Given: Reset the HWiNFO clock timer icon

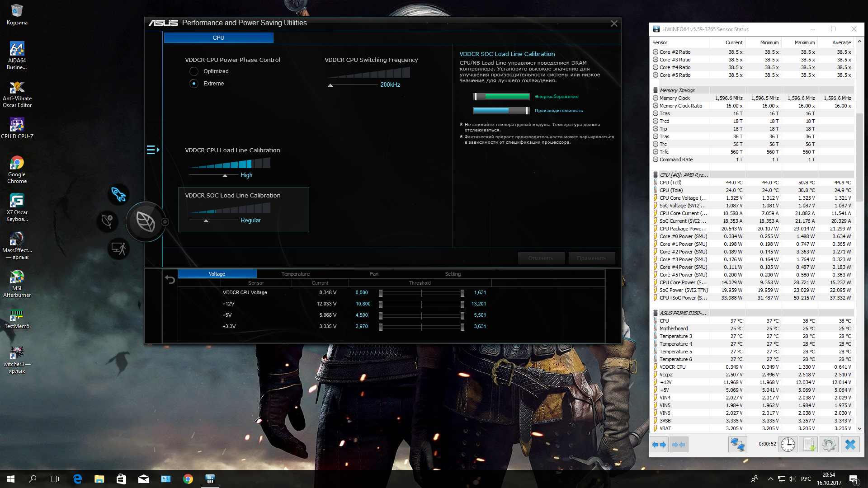Looking at the screenshot, I should click(x=788, y=445).
